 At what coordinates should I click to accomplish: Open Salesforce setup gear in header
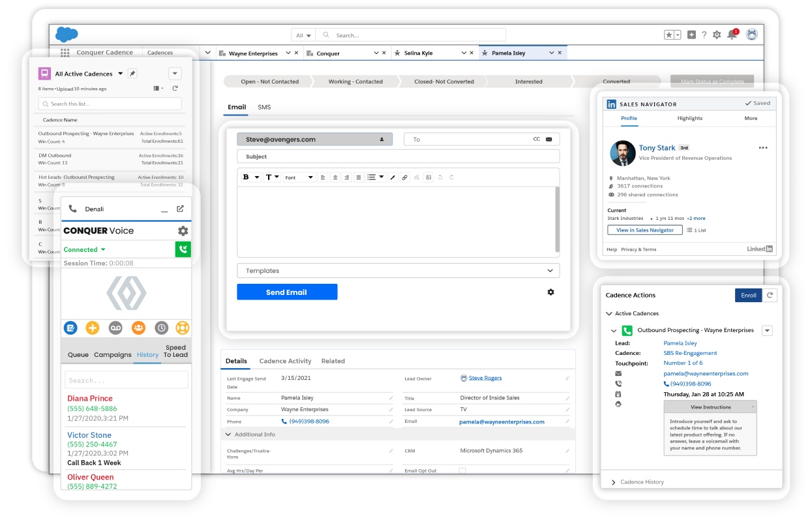coord(717,35)
